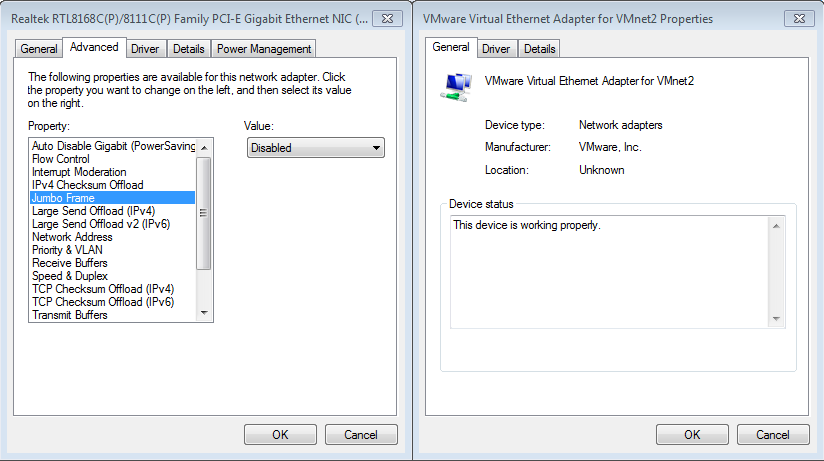Close the Realtek NIC properties window
The width and height of the screenshot is (824, 461).
(x=387, y=18)
